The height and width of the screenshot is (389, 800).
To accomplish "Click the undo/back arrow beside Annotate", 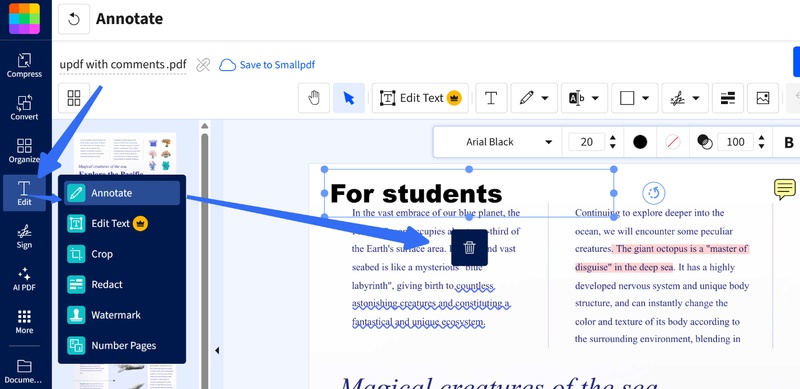I will (x=74, y=19).
